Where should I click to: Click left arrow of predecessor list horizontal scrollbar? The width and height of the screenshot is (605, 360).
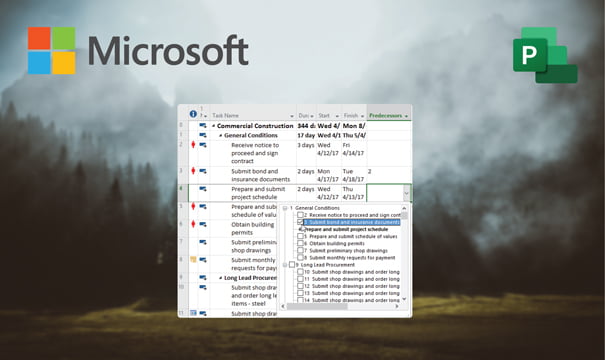click(x=283, y=306)
